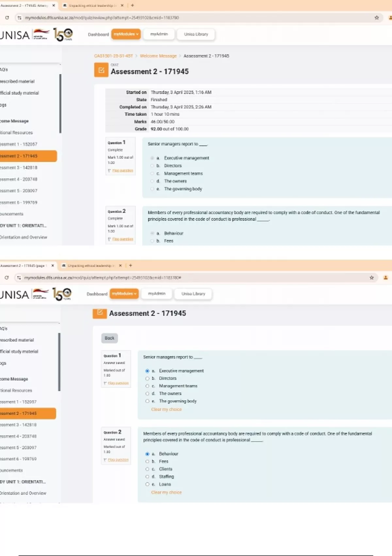Viewport: 392px width, 556px height.
Task: Expand myModules dropdown in the upper window
Action: (126, 34)
